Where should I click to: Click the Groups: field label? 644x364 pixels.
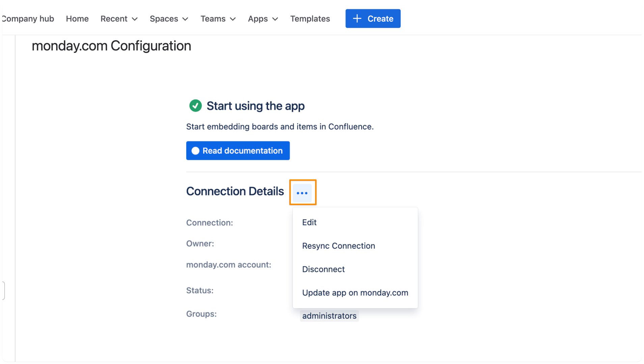tap(201, 314)
